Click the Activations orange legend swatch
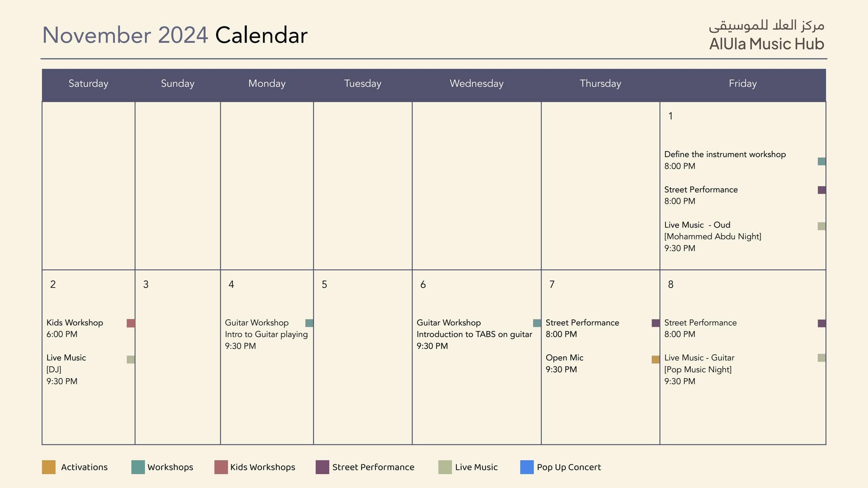The image size is (868, 488). click(x=49, y=467)
